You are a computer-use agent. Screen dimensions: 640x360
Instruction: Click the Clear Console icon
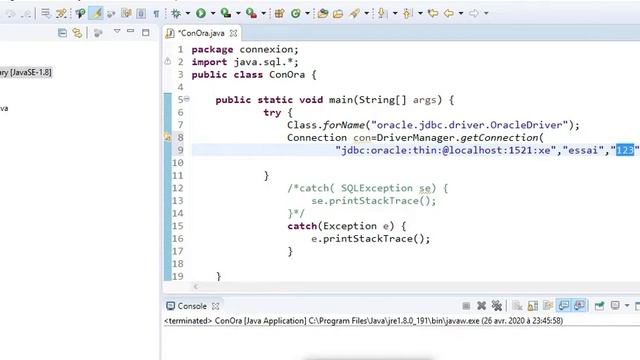point(517,306)
